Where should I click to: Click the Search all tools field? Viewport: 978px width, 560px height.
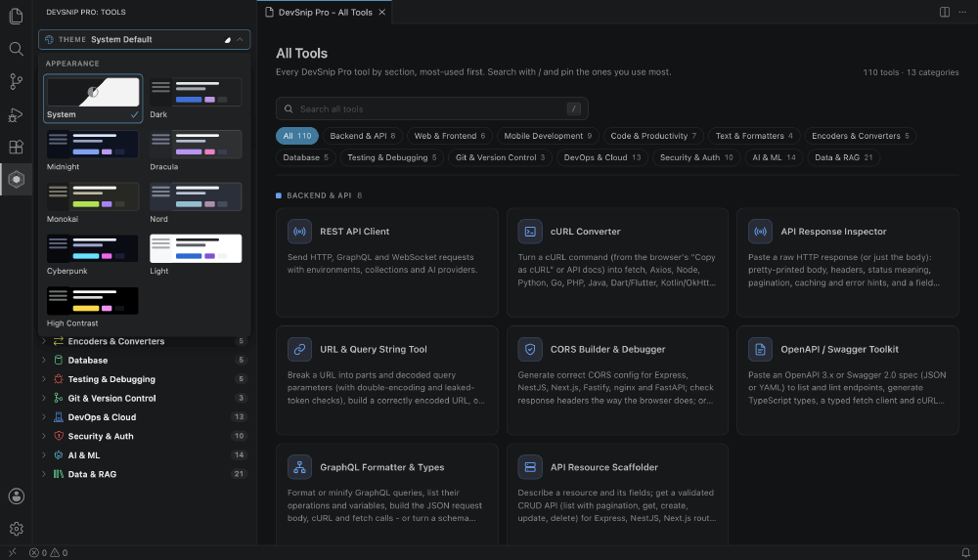[431, 108]
